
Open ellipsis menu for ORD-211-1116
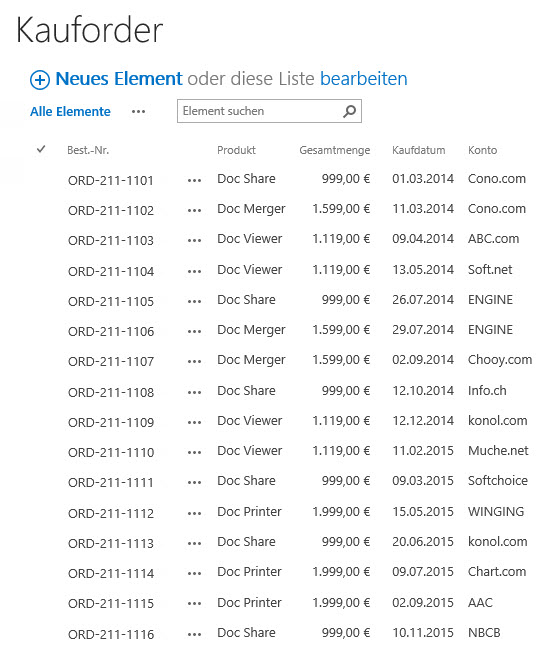pyautogui.click(x=194, y=634)
